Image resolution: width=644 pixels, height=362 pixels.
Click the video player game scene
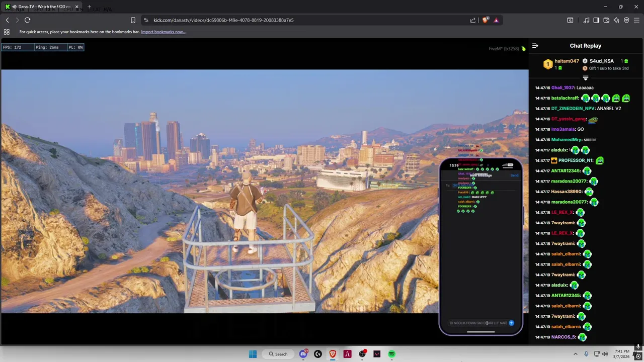click(265, 191)
